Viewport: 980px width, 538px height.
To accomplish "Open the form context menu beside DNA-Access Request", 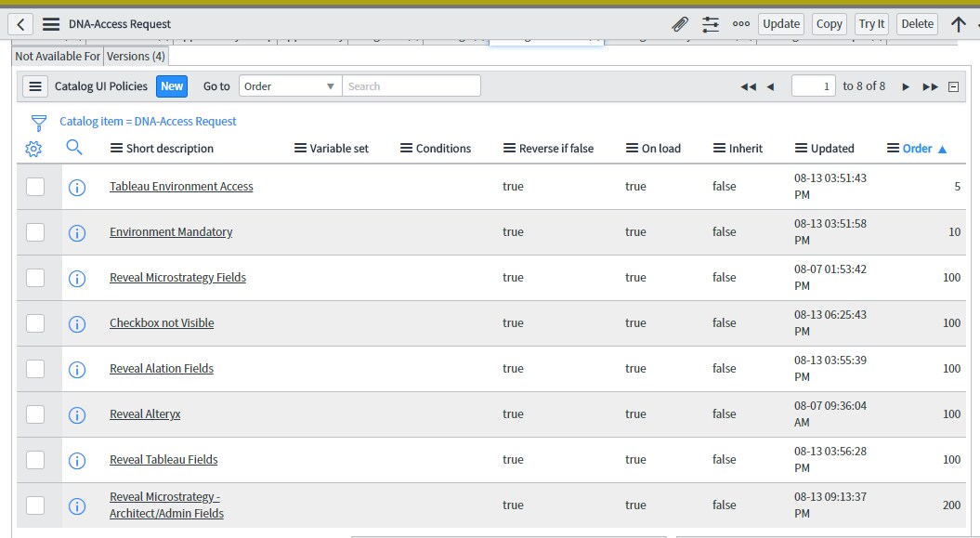I will coord(51,24).
